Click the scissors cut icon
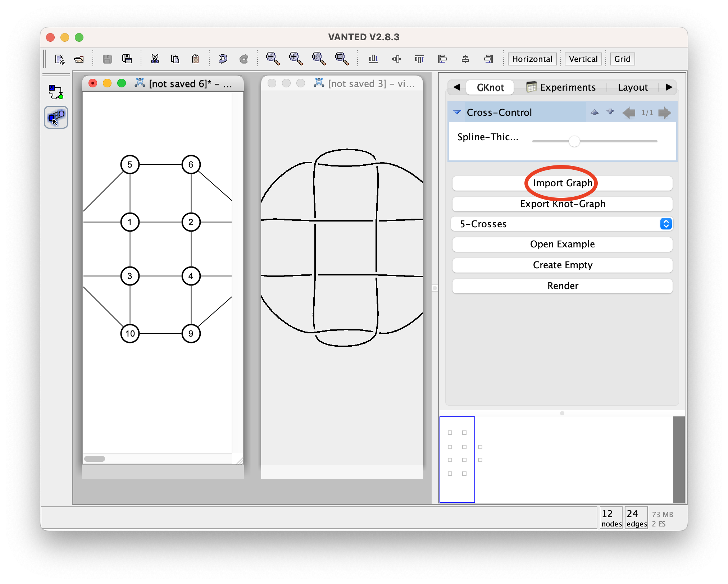Viewport: 728px width, 584px height. tap(155, 59)
